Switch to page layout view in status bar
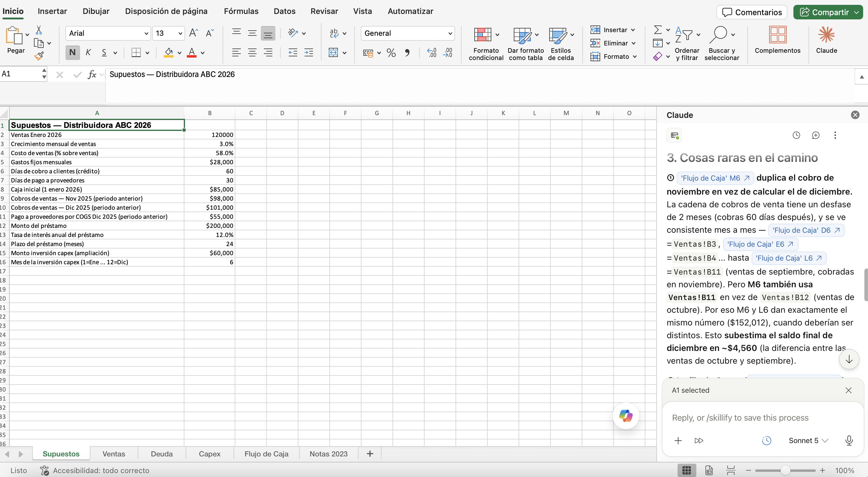This screenshot has width=868, height=477. (709, 470)
